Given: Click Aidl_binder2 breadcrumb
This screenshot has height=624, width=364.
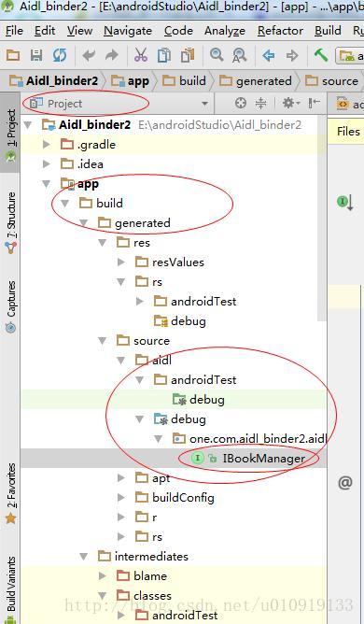Looking at the screenshot, I should 54,80.
